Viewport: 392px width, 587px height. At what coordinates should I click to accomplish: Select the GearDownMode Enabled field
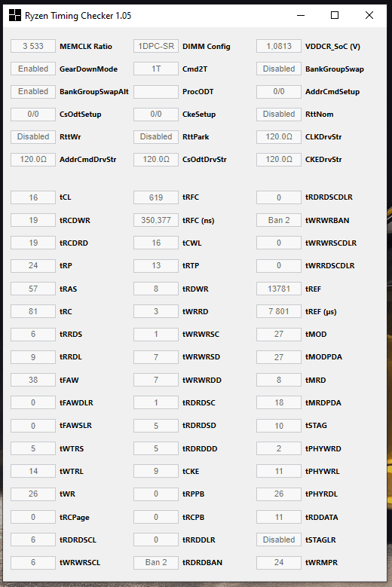(x=33, y=69)
